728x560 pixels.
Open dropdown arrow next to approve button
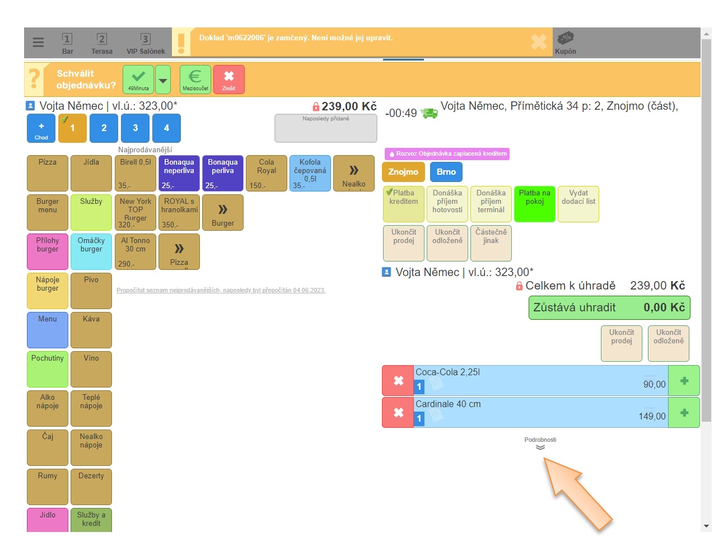[x=163, y=80]
